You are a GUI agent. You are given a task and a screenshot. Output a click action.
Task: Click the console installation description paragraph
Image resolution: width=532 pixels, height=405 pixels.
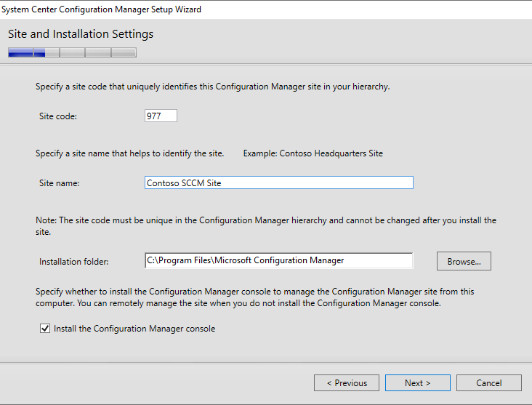coord(255,297)
